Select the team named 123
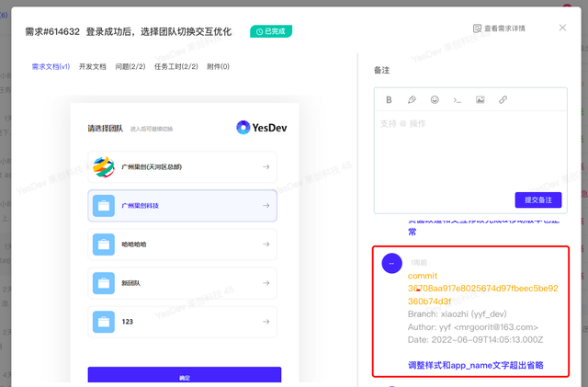Screen dimensions: 588x387 182,322
